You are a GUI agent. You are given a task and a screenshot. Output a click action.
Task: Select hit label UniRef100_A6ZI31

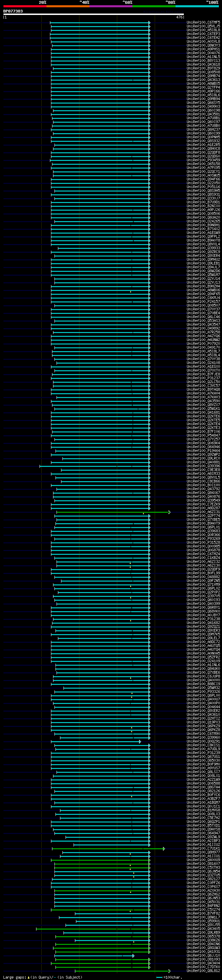pos(203,512)
